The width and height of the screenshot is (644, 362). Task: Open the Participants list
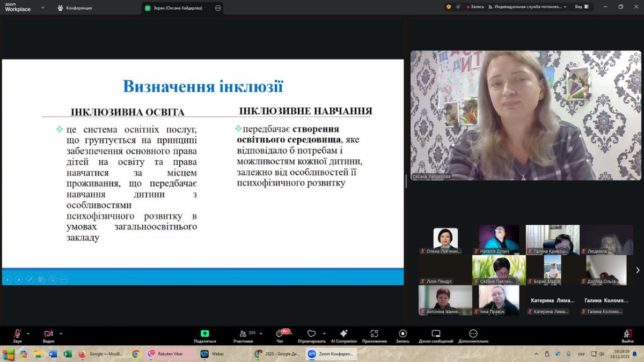point(243,334)
